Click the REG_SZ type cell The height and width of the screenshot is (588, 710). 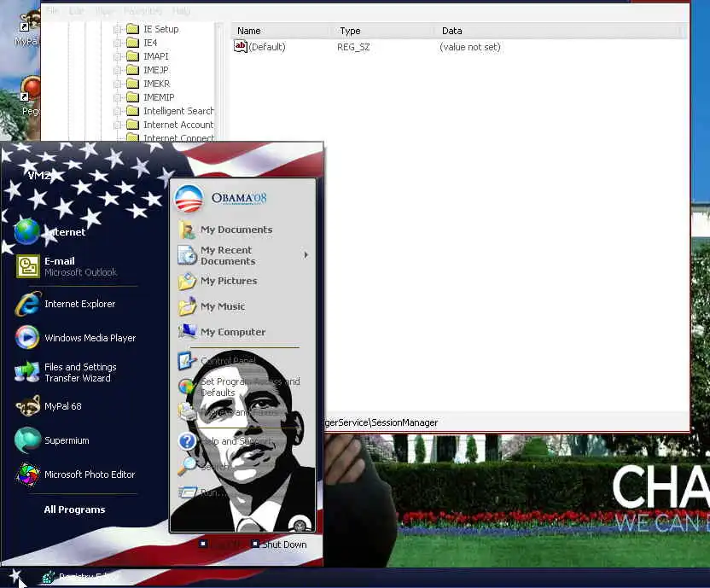pos(353,47)
